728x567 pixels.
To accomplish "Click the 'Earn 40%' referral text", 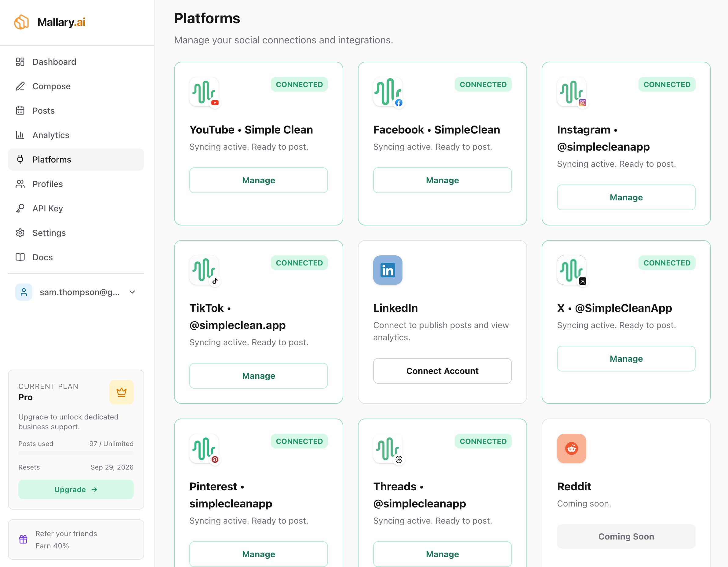I will [x=52, y=546].
